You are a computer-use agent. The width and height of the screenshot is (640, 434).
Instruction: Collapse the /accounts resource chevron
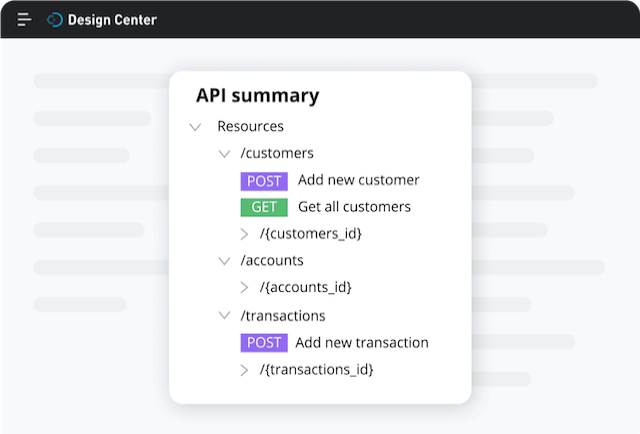[x=224, y=261]
